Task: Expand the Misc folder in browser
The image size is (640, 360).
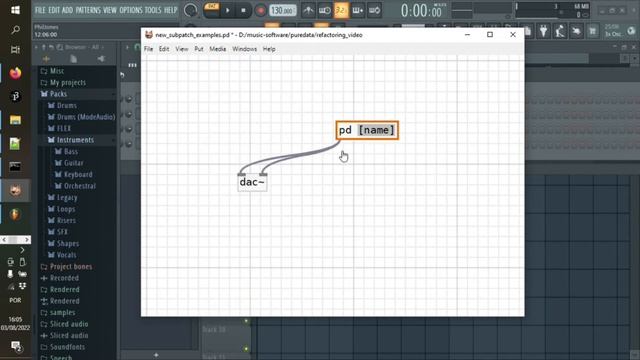Action: tap(57, 71)
